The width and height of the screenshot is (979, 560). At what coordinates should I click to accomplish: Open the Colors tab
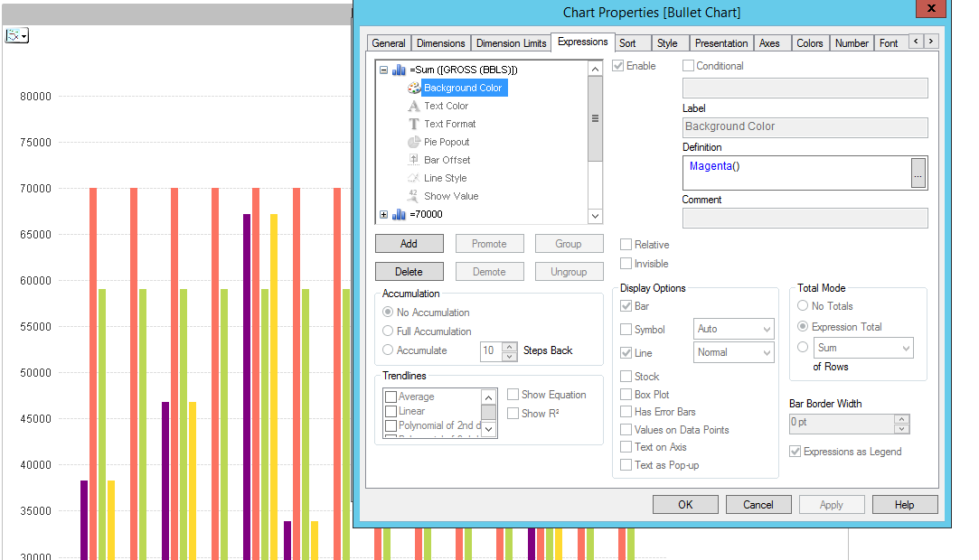click(x=809, y=42)
